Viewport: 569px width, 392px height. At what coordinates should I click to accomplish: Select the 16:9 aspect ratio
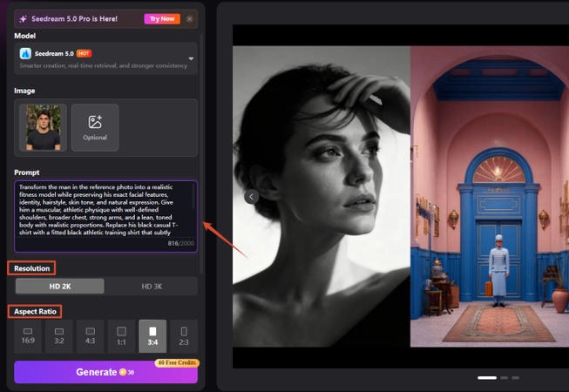(28, 335)
